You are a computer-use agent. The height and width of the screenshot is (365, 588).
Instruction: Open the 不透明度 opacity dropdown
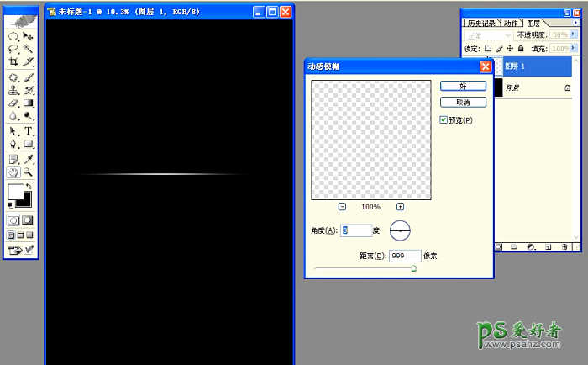tap(574, 36)
